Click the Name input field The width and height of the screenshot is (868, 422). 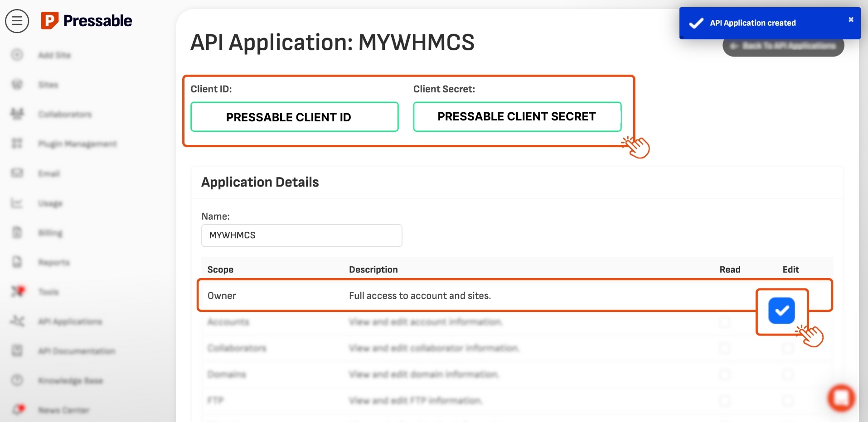(x=301, y=235)
